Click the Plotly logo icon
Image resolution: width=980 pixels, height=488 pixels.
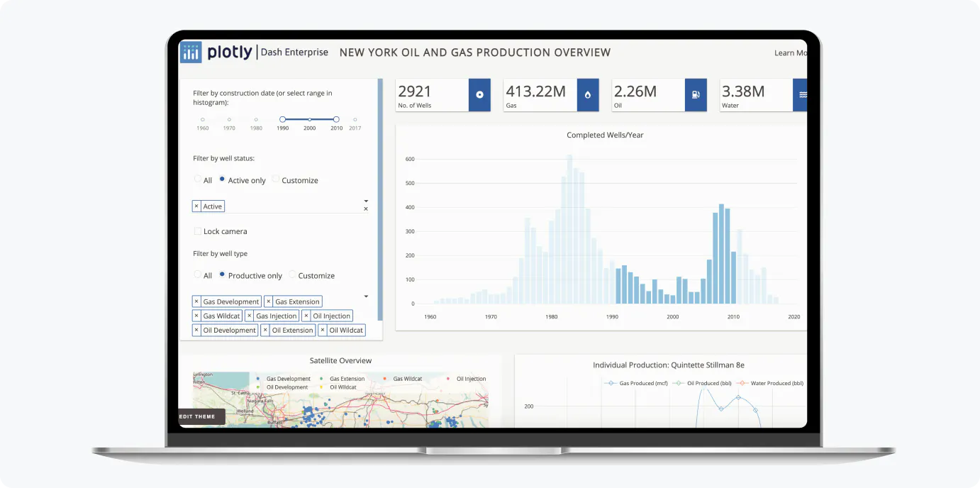(x=191, y=52)
